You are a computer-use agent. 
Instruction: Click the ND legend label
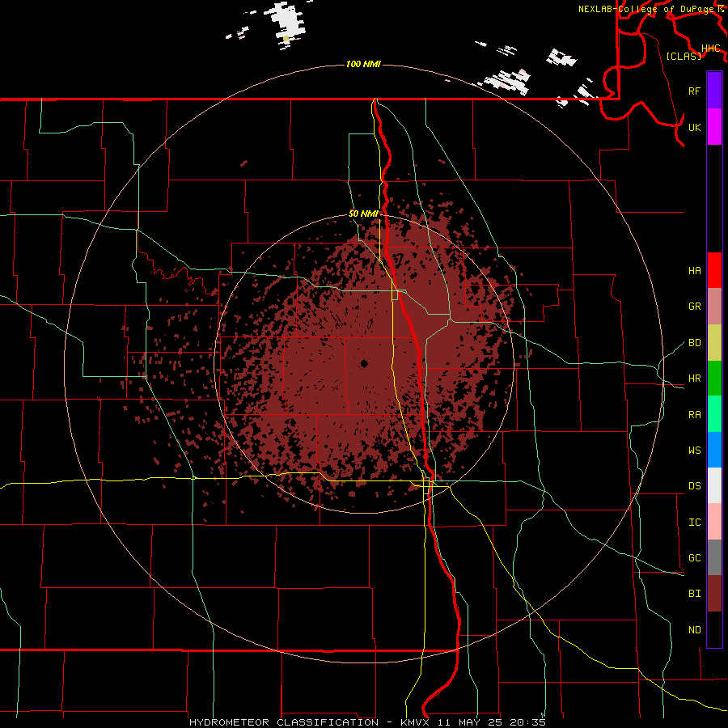694,630
